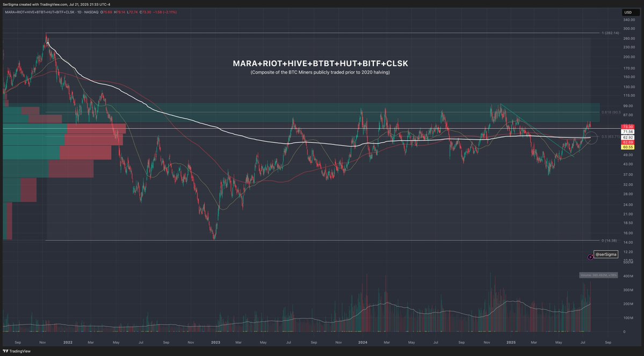Click the 2022 label on time axis
This screenshot has width=644, height=356.
click(x=68, y=342)
